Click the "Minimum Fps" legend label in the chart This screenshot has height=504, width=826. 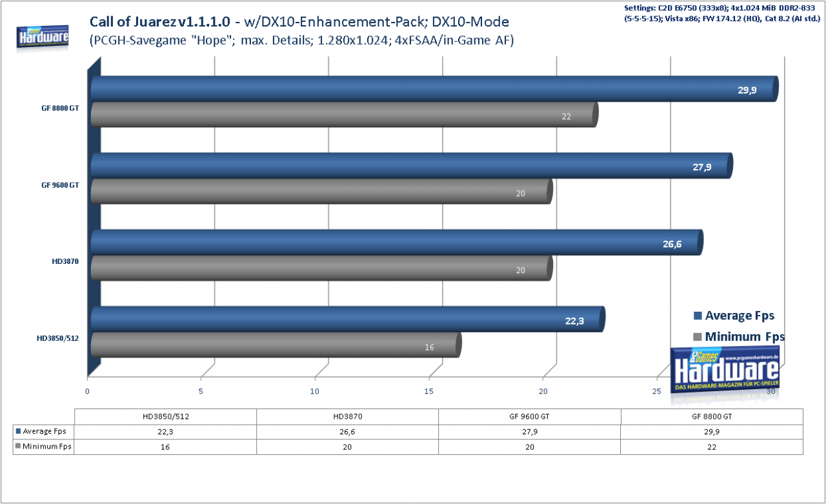[x=745, y=337]
